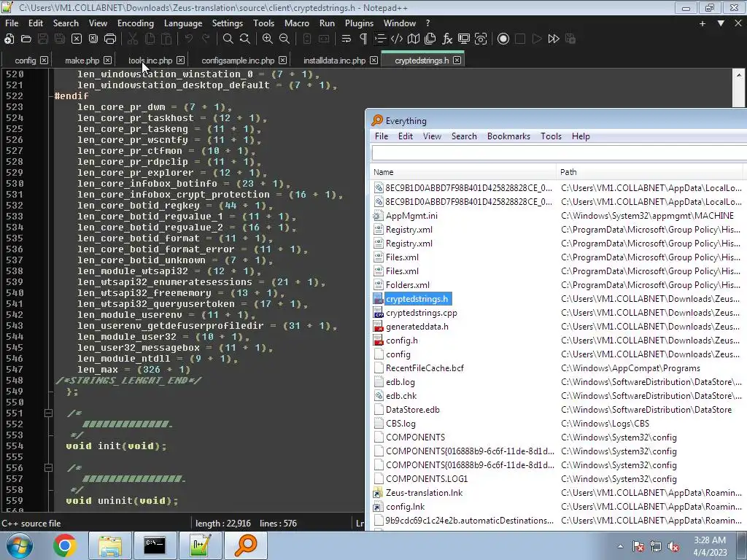
Task: Switch to the installdata.inc.php tab
Action: 334,61
